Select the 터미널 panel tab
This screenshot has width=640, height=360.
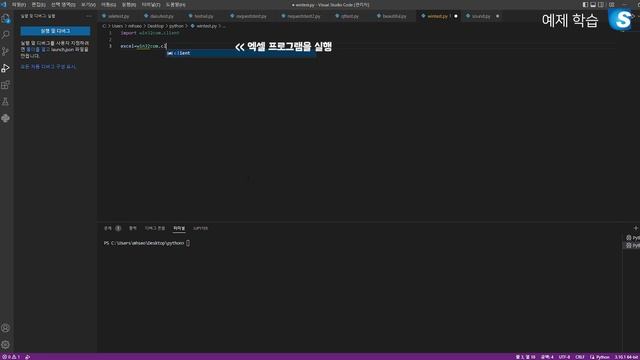click(179, 228)
